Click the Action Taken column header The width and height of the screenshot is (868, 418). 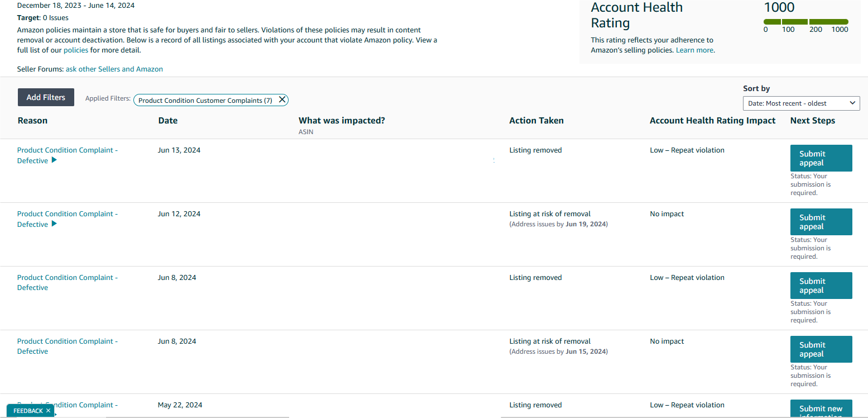[x=536, y=121]
